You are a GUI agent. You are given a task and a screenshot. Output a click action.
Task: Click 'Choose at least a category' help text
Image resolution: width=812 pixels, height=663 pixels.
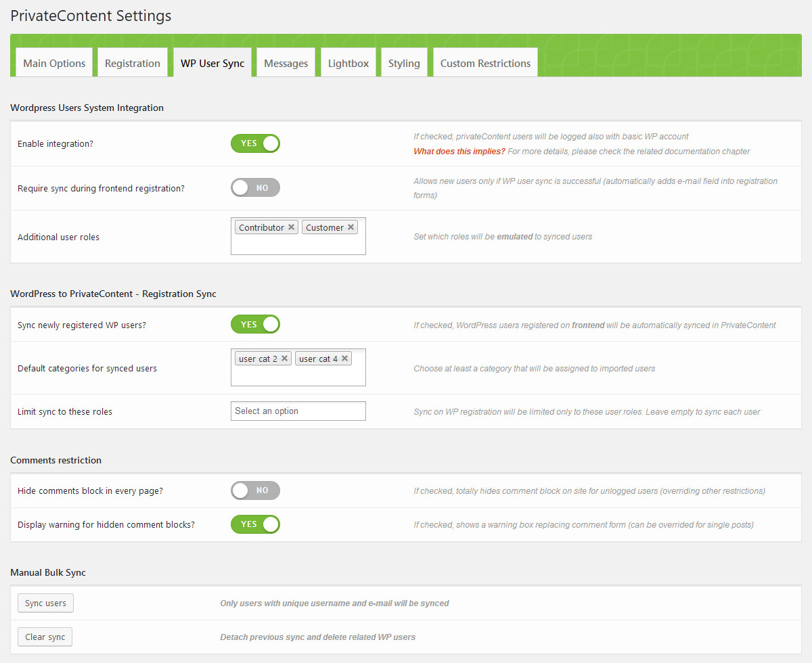(535, 369)
